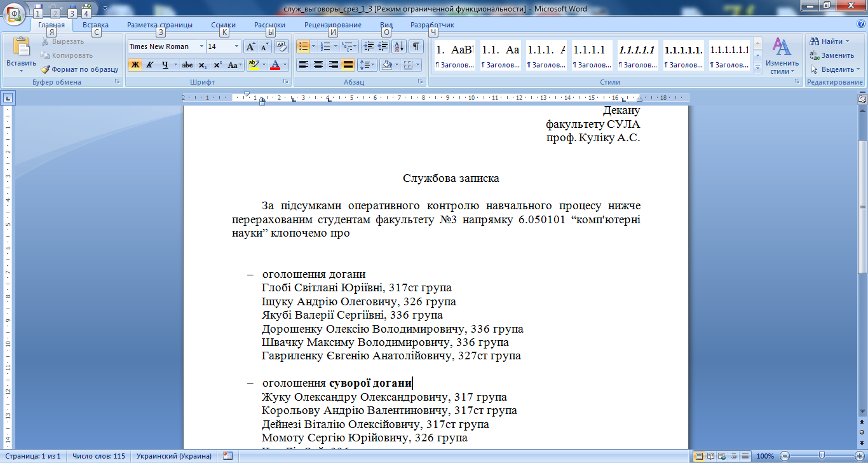Open the Borders dropdown
The width and height of the screenshot is (868, 463).
(417, 65)
